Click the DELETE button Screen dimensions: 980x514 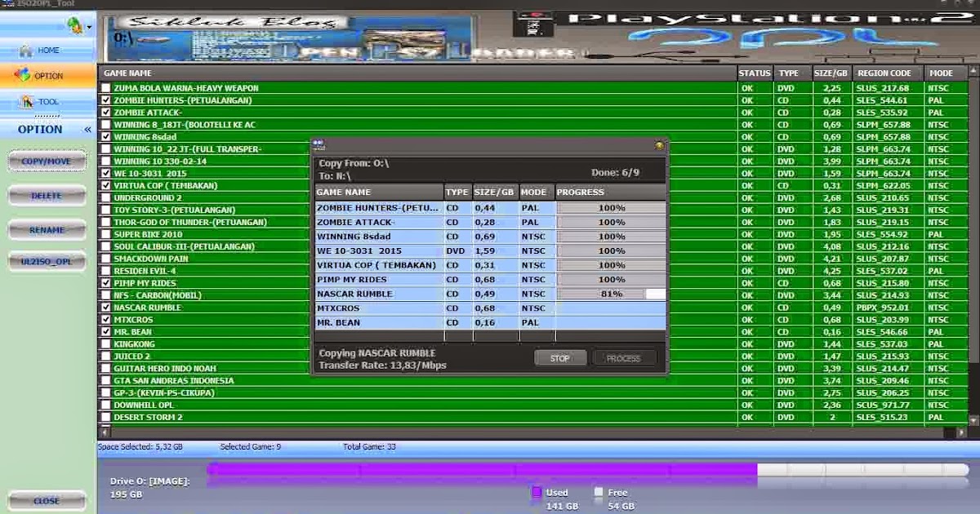point(47,196)
